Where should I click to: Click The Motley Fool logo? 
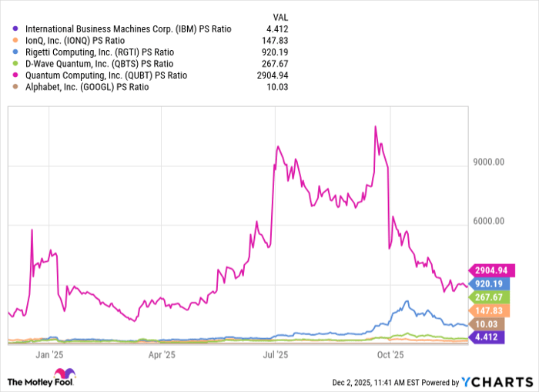(x=41, y=377)
